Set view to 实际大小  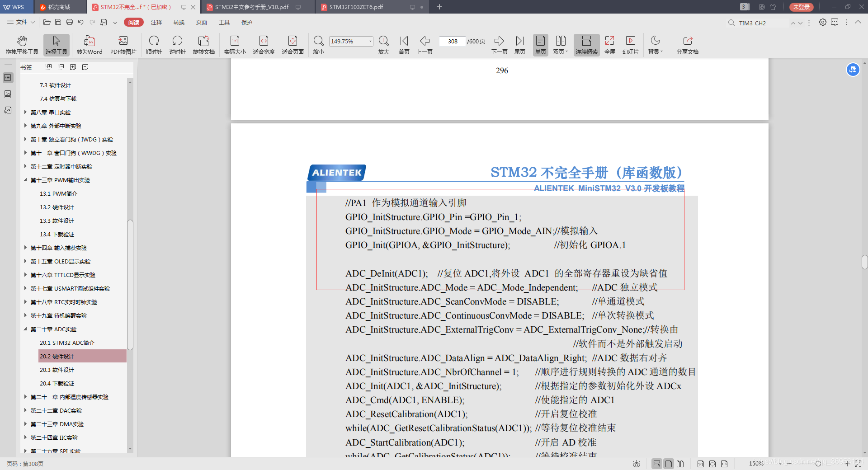(x=235, y=45)
